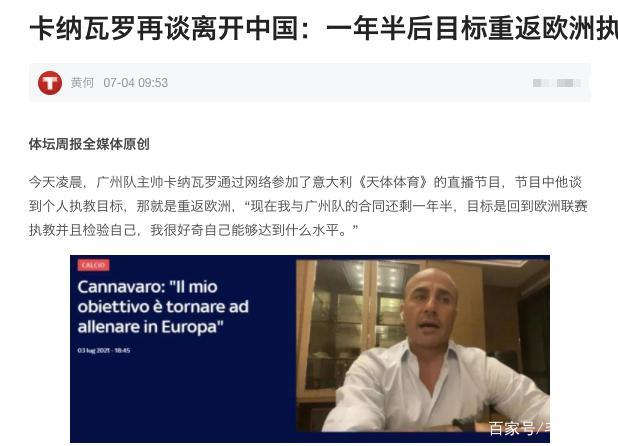Open the Cannavaro interview image
The height and width of the screenshot is (446, 618).
click(x=310, y=349)
